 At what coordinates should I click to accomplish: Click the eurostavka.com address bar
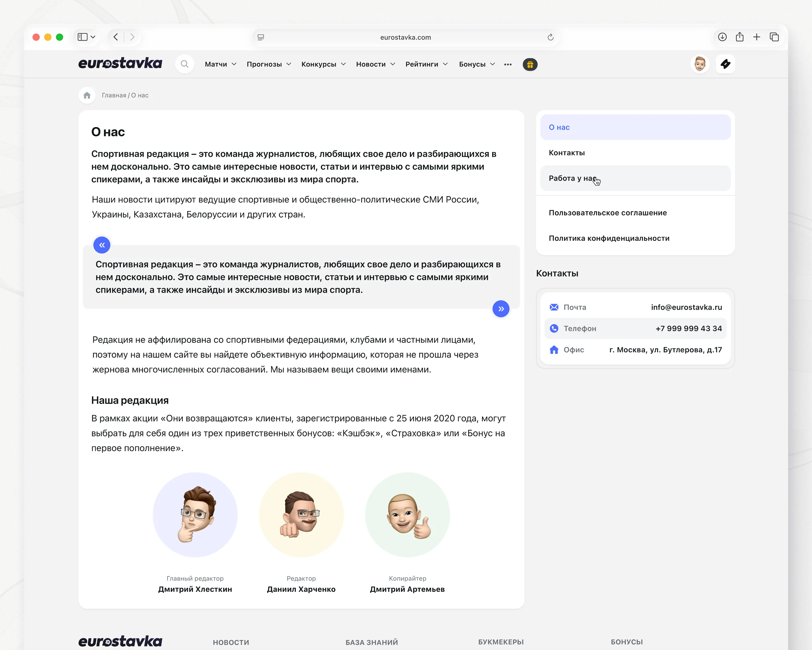coord(405,37)
